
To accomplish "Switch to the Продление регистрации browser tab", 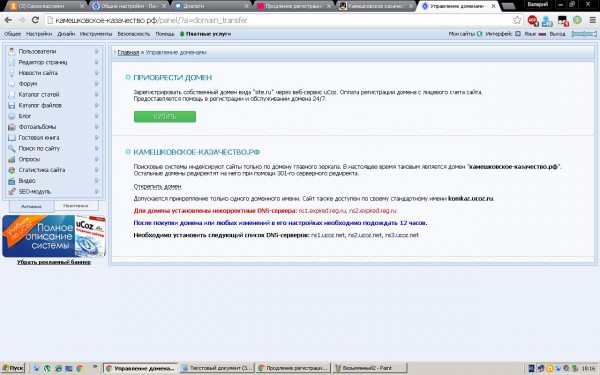I will 293,6.
